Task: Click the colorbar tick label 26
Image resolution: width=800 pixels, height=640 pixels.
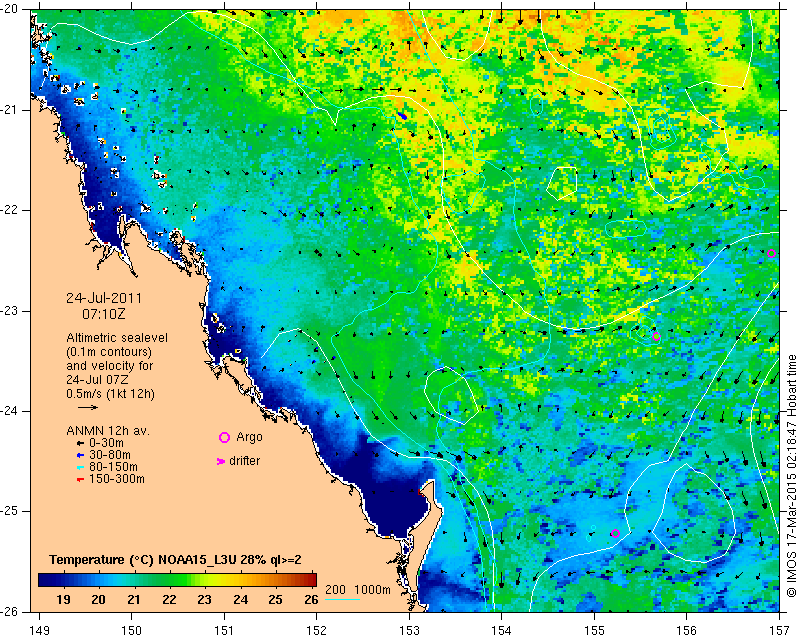Action: tap(311, 600)
